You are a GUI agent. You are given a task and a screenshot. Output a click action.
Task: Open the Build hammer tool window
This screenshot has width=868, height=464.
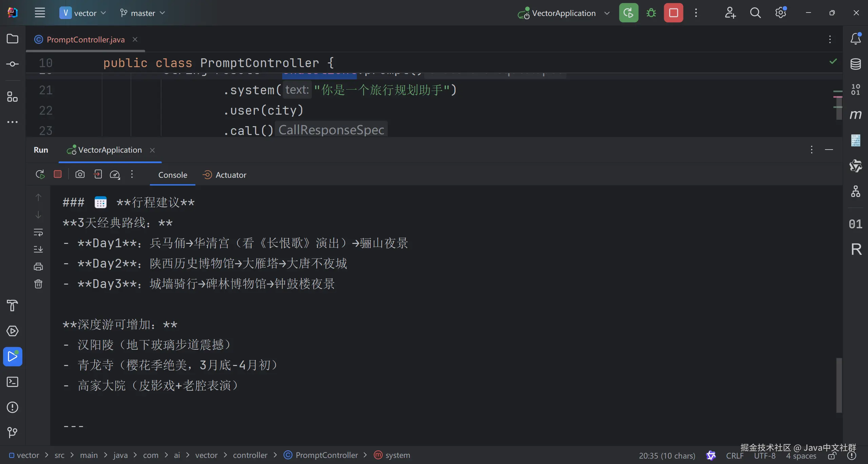(13, 306)
